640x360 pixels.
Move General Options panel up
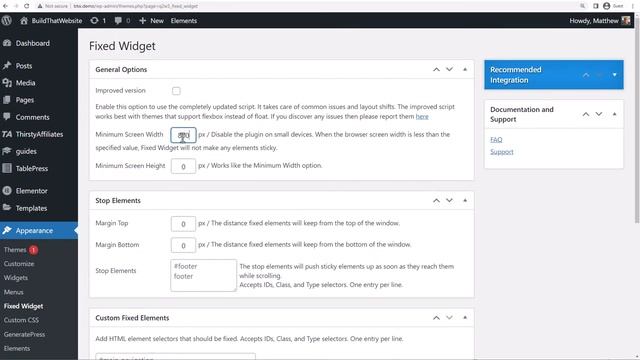[x=436, y=69]
